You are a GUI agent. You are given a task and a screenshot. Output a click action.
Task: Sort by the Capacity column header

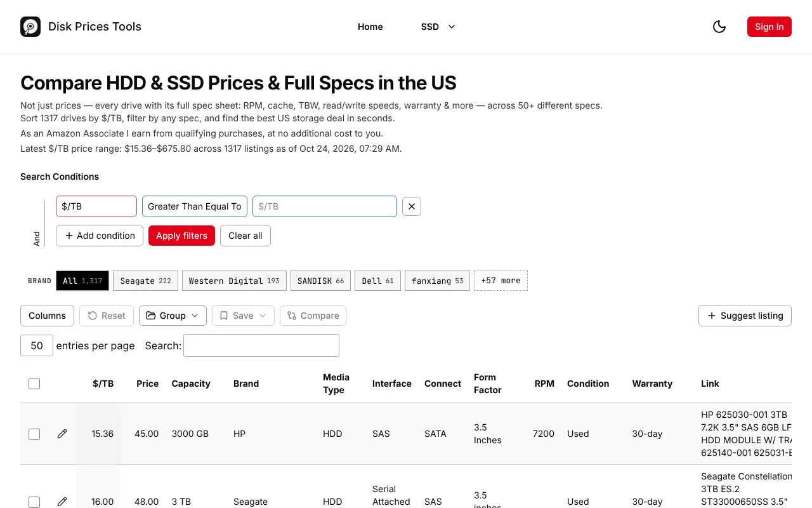(x=191, y=384)
